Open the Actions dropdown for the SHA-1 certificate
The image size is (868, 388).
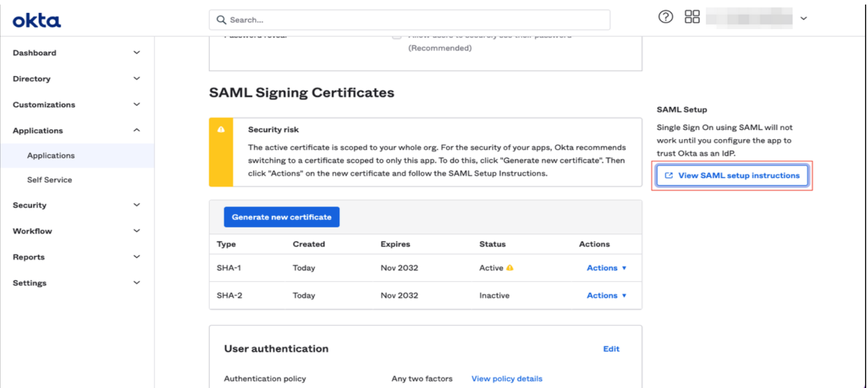click(606, 268)
